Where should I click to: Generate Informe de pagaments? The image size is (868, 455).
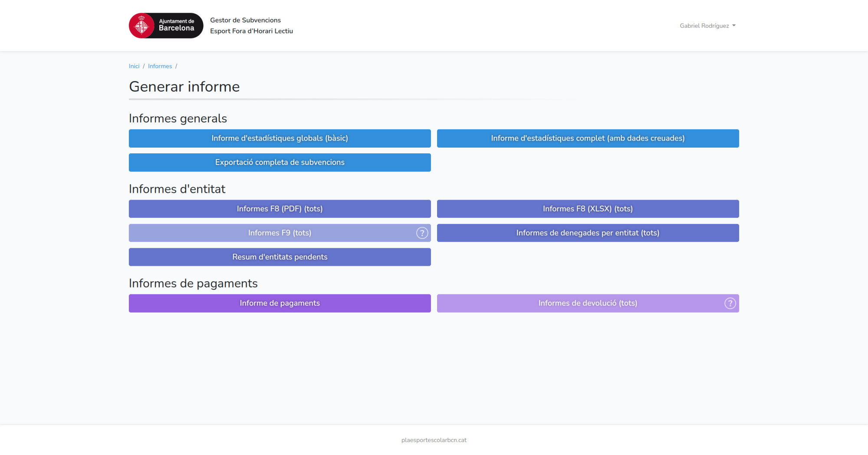click(280, 303)
